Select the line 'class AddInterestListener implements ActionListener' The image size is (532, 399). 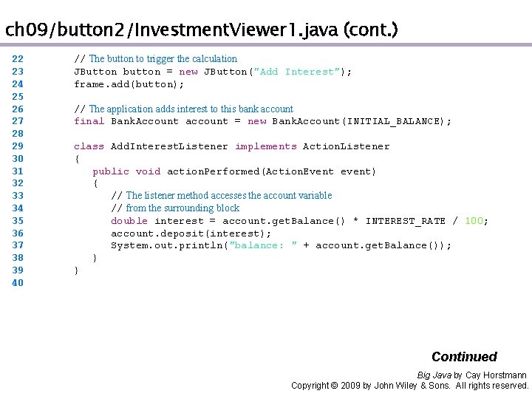click(232, 146)
